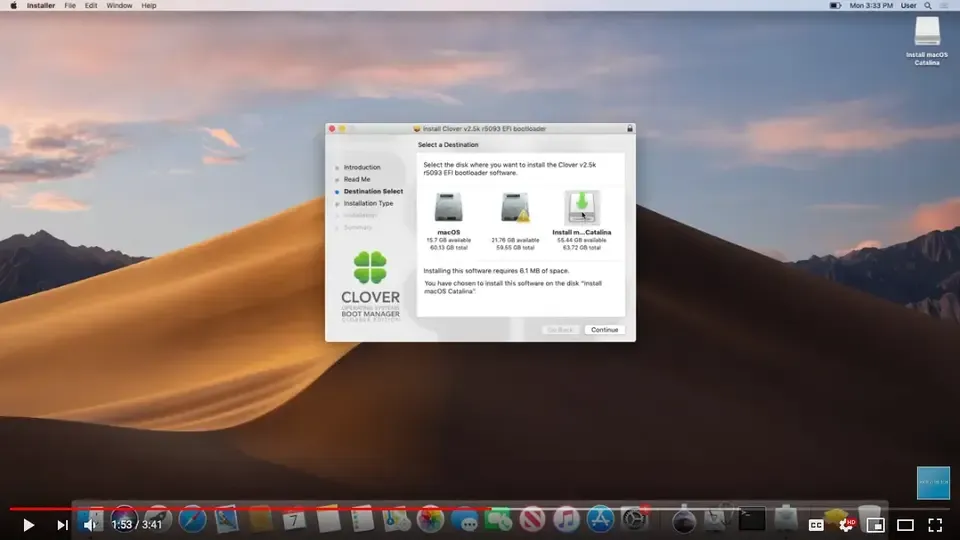Click the Installation Type step
Viewport: 960px width, 540px height.
click(x=368, y=203)
